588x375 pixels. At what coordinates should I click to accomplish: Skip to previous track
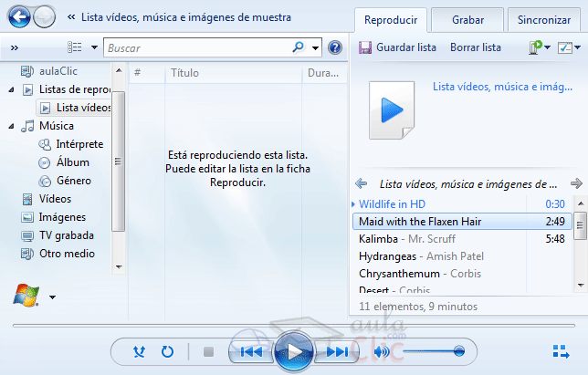251,352
